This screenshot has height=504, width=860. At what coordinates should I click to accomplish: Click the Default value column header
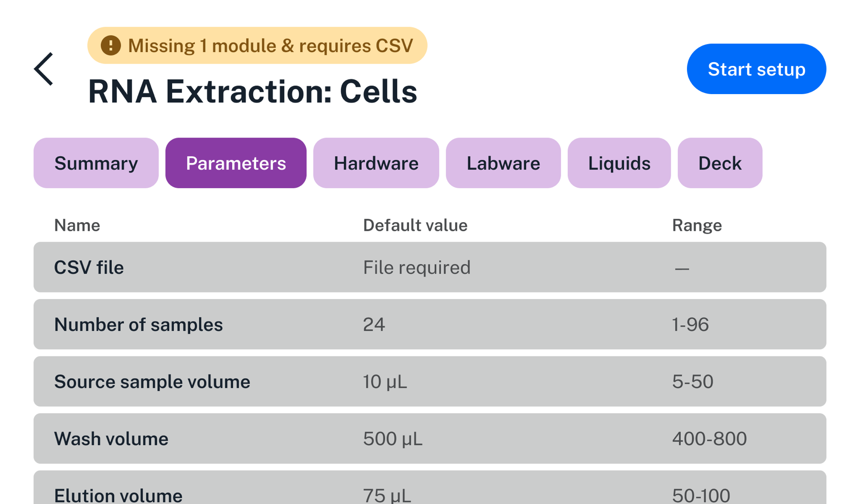click(x=415, y=225)
